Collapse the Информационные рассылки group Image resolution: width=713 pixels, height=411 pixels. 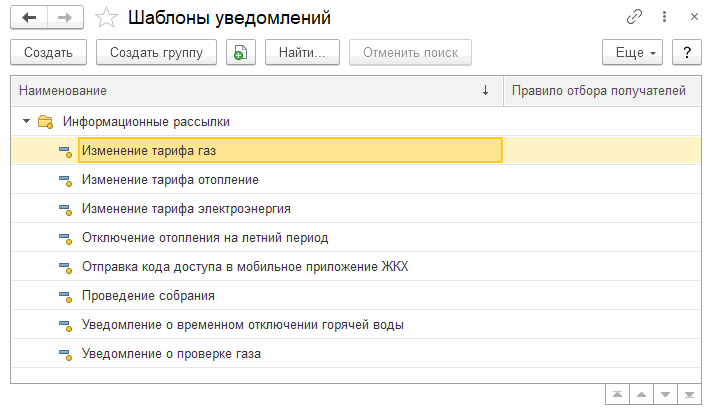click(x=26, y=122)
